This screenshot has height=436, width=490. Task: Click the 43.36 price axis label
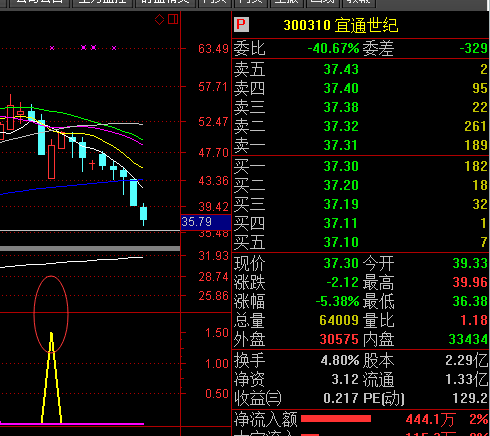pyautogui.click(x=213, y=181)
